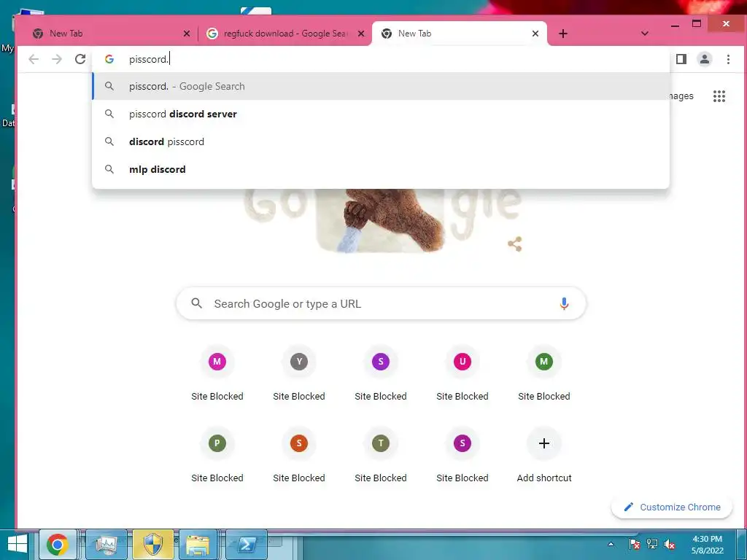Select 'pisscord. - Google Search' suggestion
The width and height of the screenshot is (747, 560).
(381, 86)
